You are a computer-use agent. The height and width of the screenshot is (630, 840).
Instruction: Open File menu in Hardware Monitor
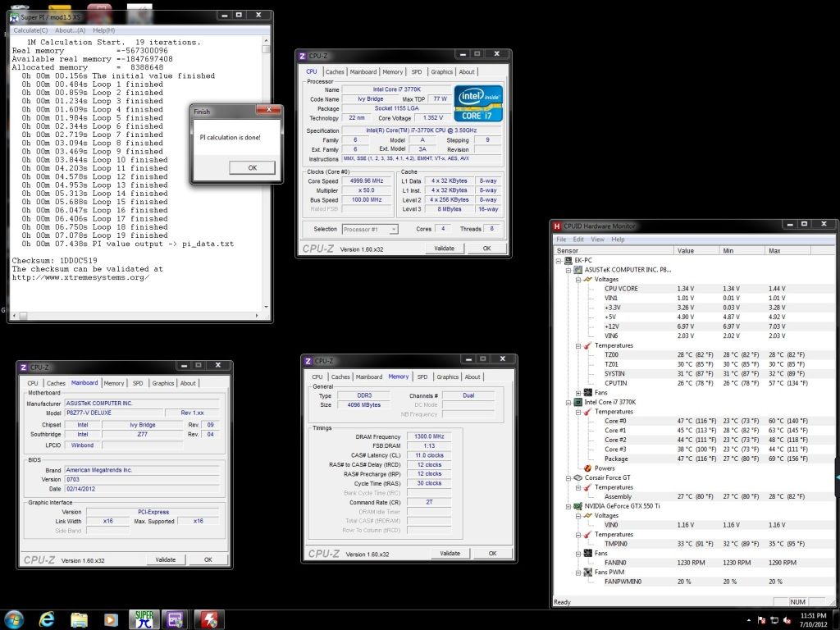[561, 240]
